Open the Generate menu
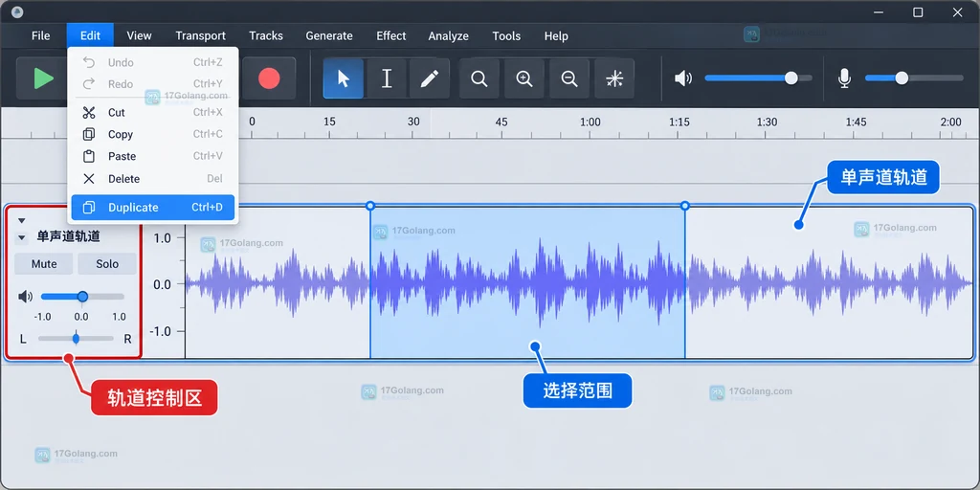This screenshot has height=490, width=980. click(x=329, y=35)
